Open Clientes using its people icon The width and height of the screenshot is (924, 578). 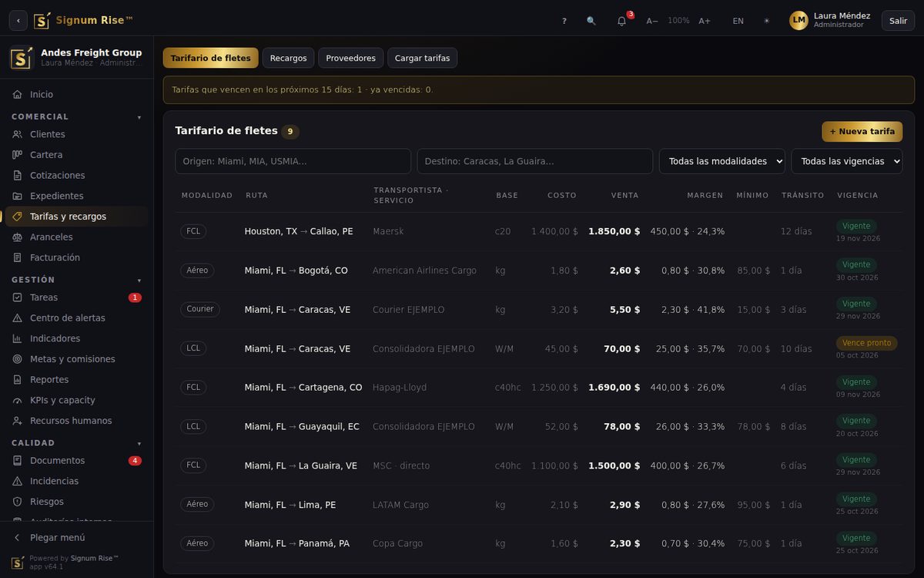click(17, 135)
